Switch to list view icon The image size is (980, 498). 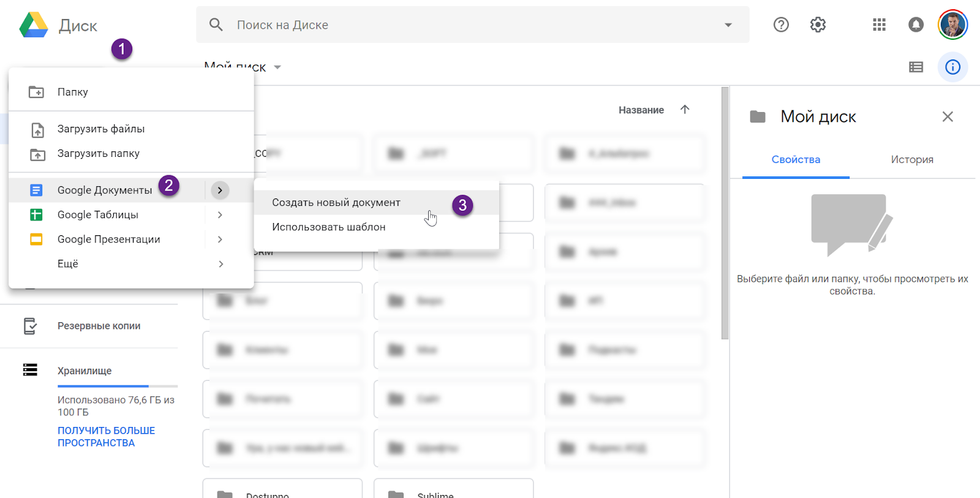point(916,67)
